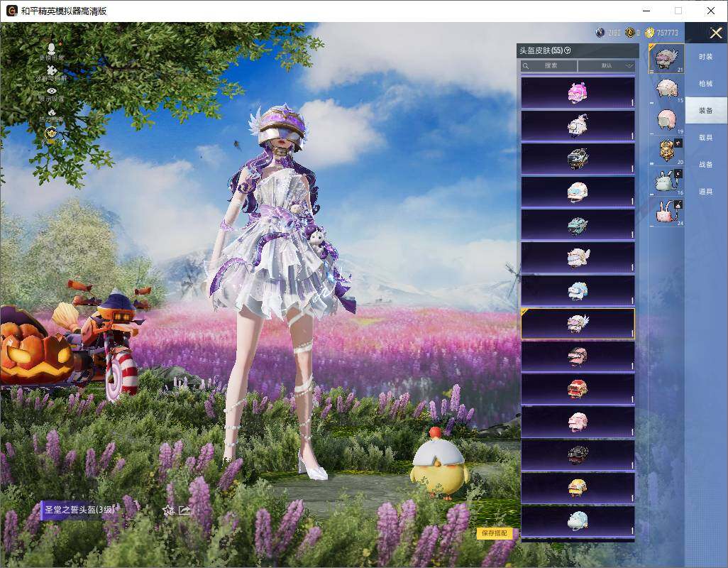The image size is (728, 568).
Task: Click the 圣堂之誓头盔(3级) name label
Action: pyautogui.click(x=79, y=510)
